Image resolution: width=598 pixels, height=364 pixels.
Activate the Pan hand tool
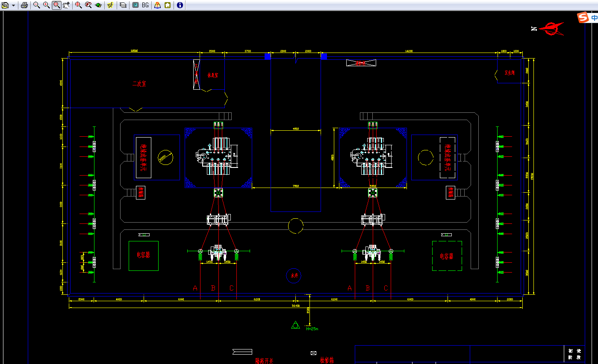pos(66,5)
